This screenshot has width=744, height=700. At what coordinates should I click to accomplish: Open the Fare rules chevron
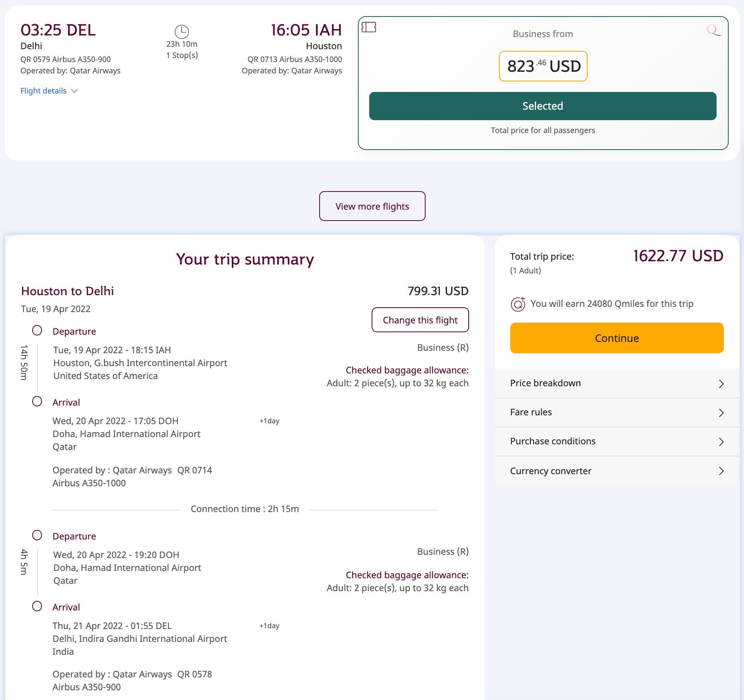(721, 412)
